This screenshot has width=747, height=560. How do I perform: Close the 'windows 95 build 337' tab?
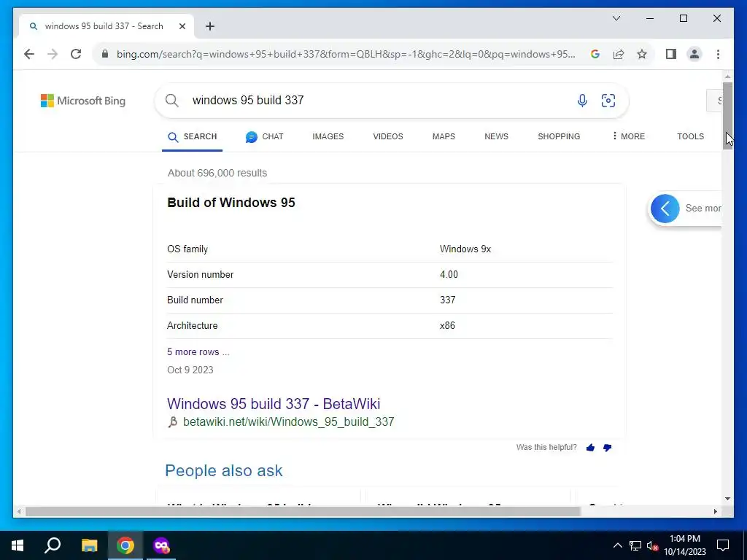[182, 26]
